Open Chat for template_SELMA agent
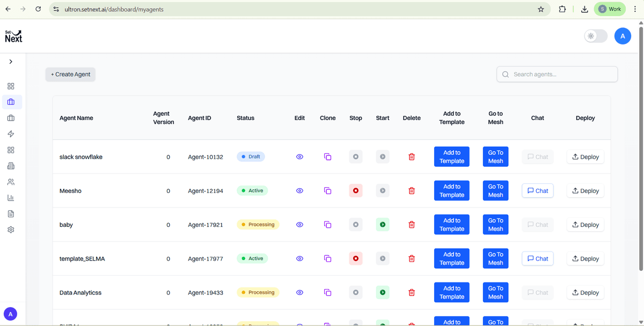The image size is (644, 326). [538, 258]
